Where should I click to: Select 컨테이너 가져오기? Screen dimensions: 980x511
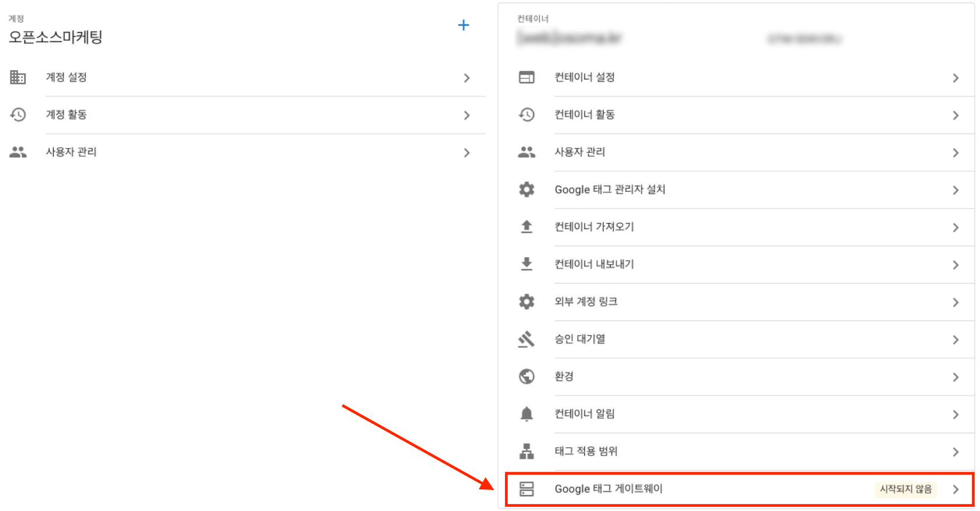594,227
